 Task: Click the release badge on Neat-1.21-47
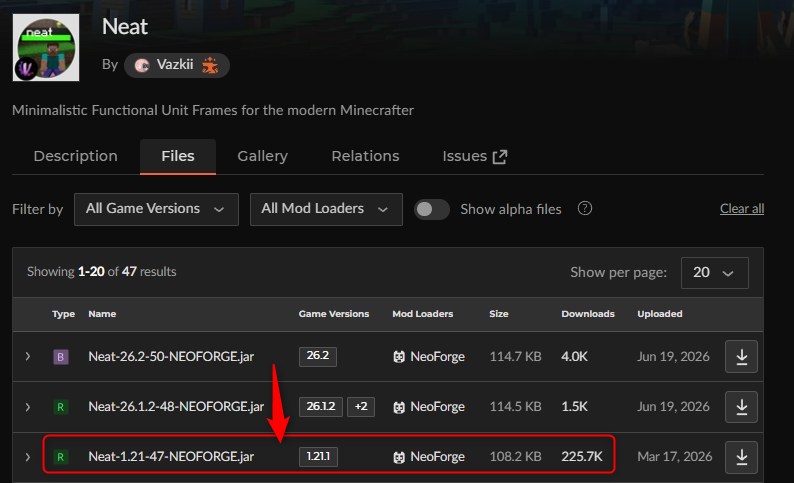(x=60, y=457)
